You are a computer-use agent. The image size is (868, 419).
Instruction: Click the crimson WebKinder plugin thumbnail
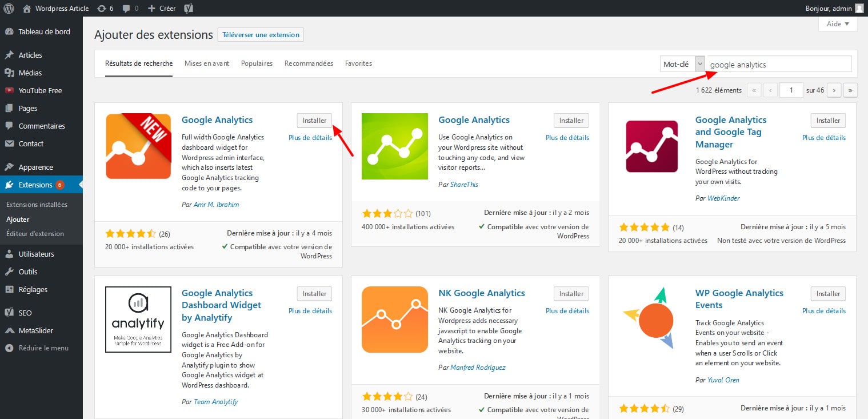tap(652, 146)
